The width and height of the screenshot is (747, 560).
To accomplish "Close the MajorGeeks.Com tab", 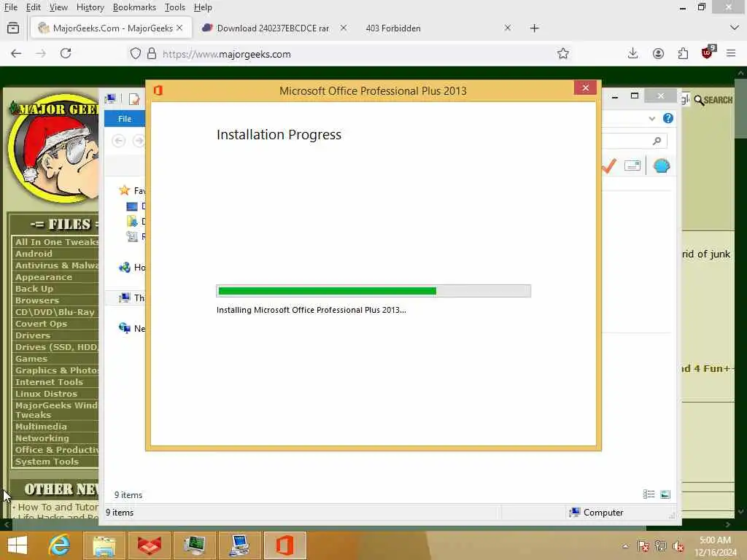I will [x=179, y=28].
